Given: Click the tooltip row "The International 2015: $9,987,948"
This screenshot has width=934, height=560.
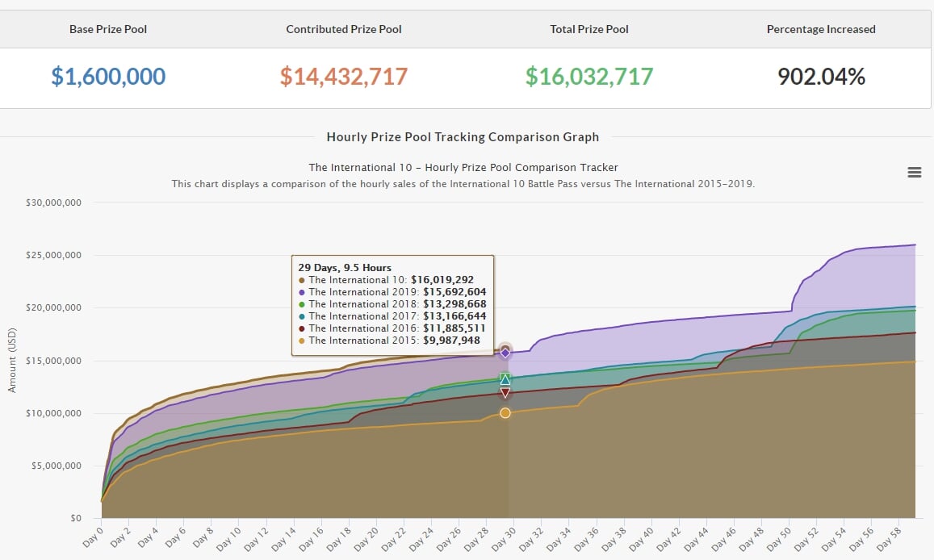Looking at the screenshot, I should (x=390, y=341).
